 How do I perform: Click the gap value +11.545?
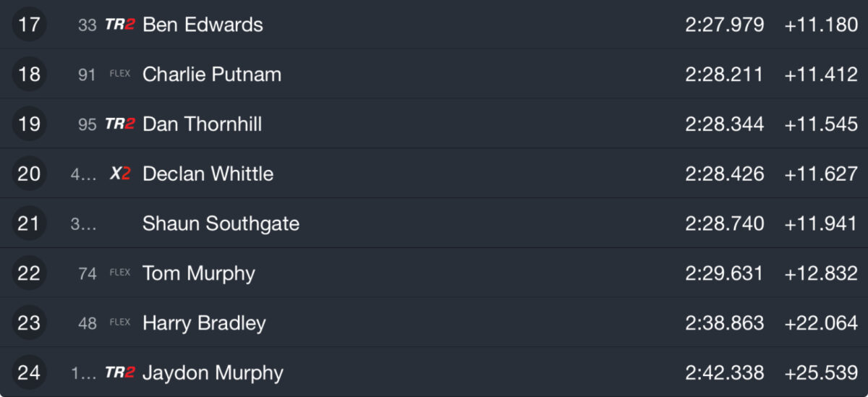[821, 124]
